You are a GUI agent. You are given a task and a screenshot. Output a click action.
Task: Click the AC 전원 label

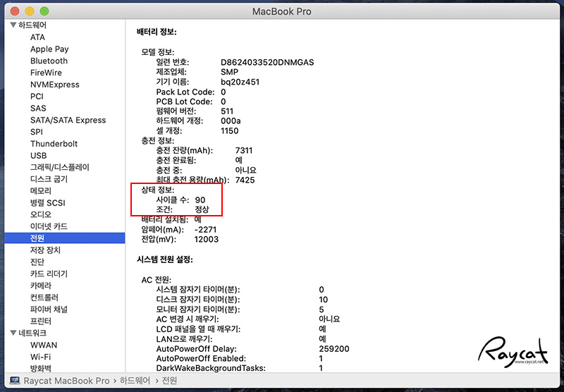click(x=156, y=280)
